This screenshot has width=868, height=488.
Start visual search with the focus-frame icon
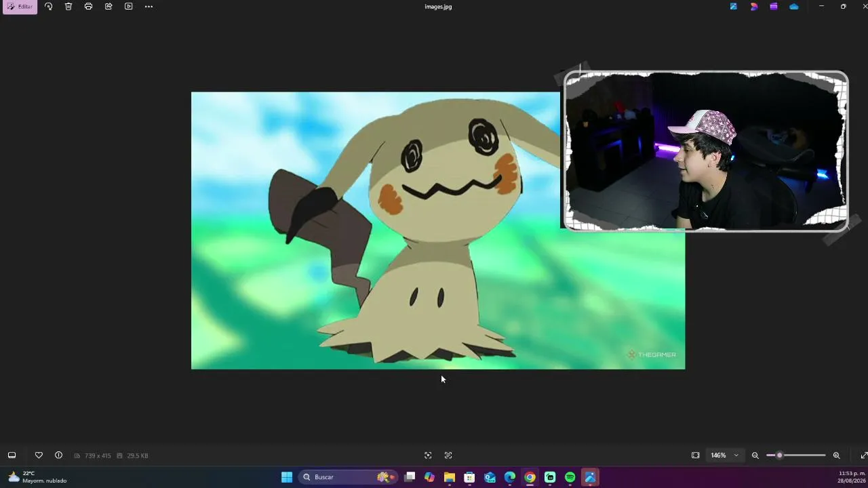click(x=428, y=455)
